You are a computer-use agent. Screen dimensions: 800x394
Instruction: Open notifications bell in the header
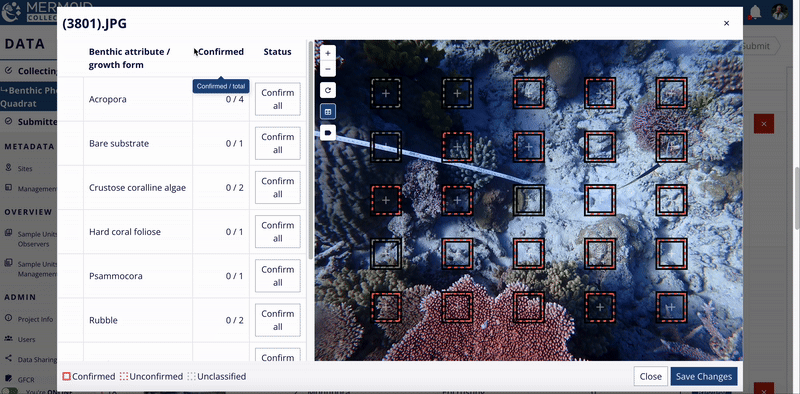[x=755, y=12]
